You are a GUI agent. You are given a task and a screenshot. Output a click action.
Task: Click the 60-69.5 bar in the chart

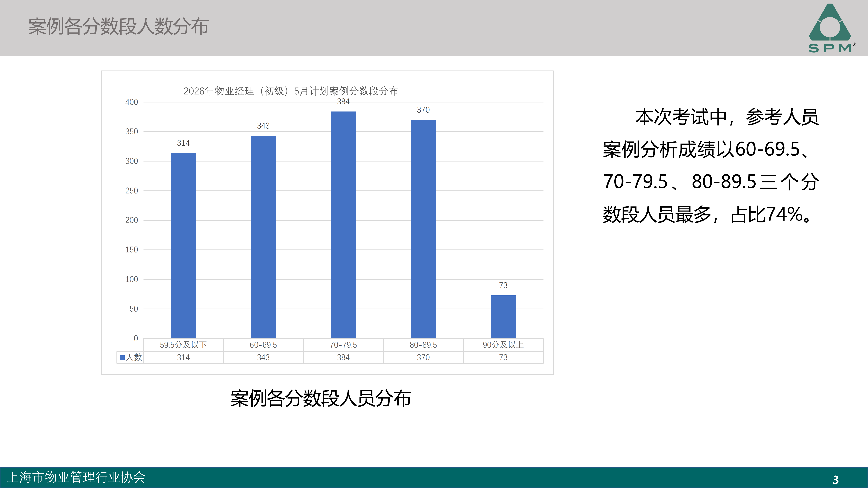[263, 237]
